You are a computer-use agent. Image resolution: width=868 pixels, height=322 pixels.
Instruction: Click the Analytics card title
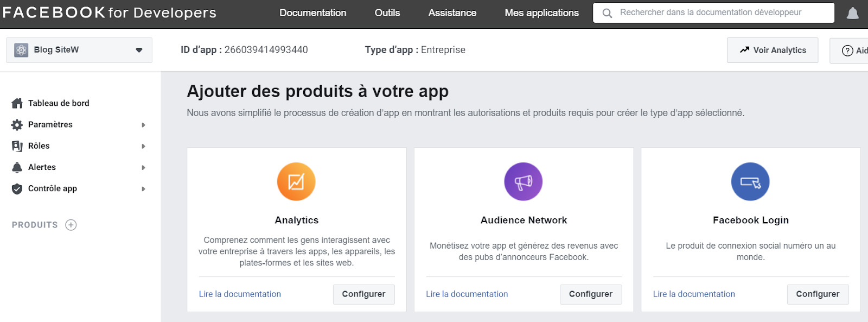coord(297,220)
